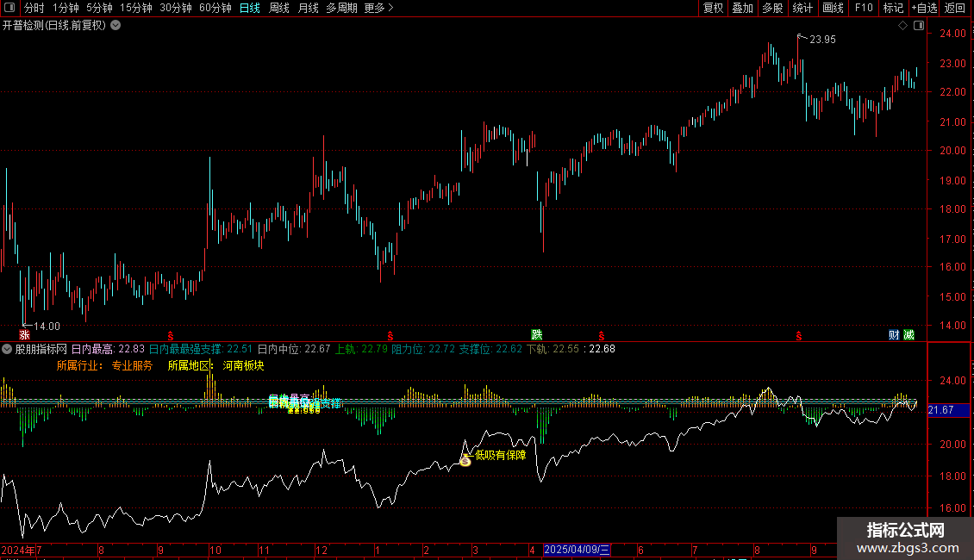The width and height of the screenshot is (974, 560).
Task: Open F10 company info
Action: (864, 8)
